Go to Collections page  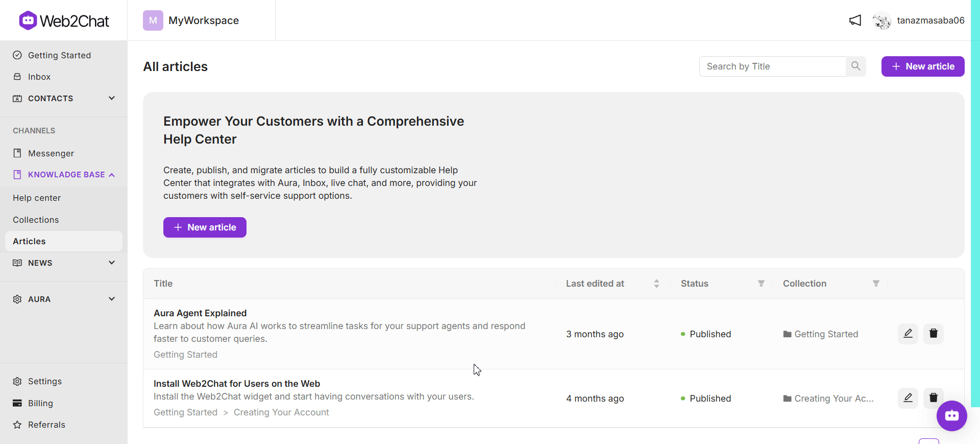[x=36, y=220]
